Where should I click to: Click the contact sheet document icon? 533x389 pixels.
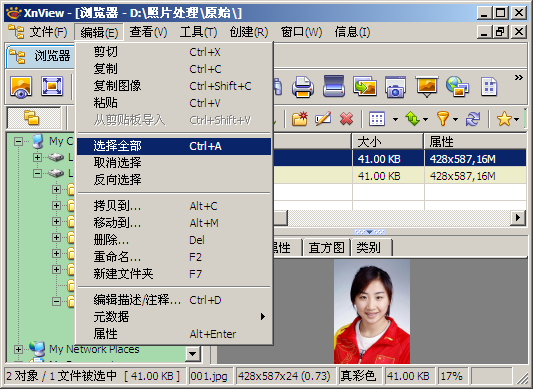(489, 86)
